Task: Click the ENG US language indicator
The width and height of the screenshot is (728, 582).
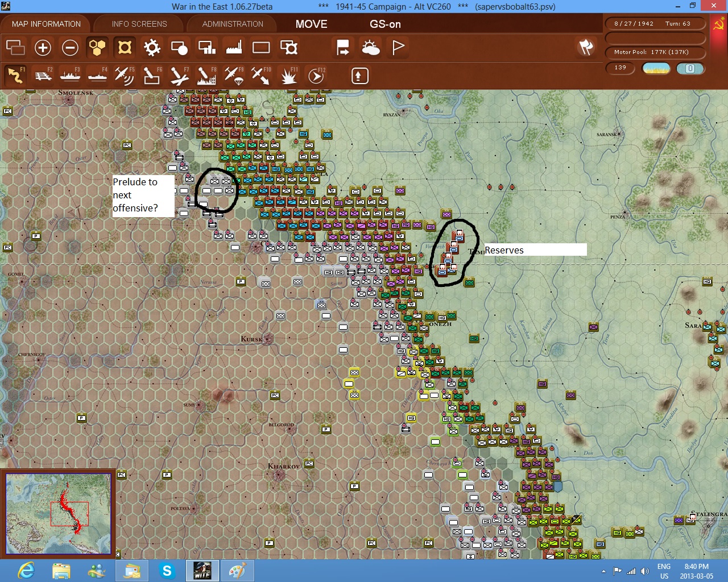Action: [664, 571]
